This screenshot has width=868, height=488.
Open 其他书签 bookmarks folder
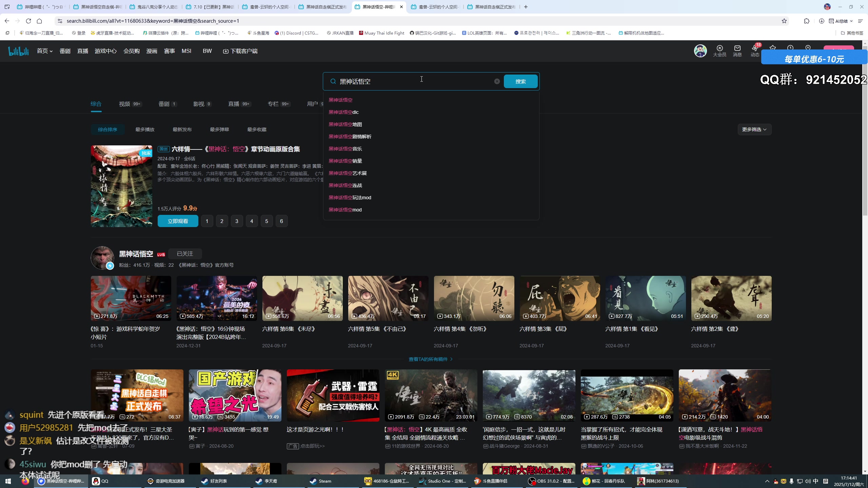(852, 33)
